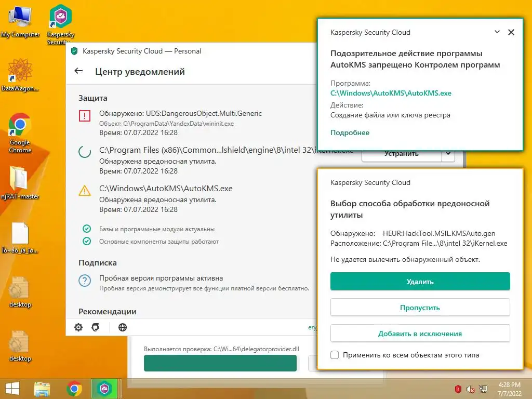
Task: Click green check icon for databases up to date
Action: (x=87, y=229)
